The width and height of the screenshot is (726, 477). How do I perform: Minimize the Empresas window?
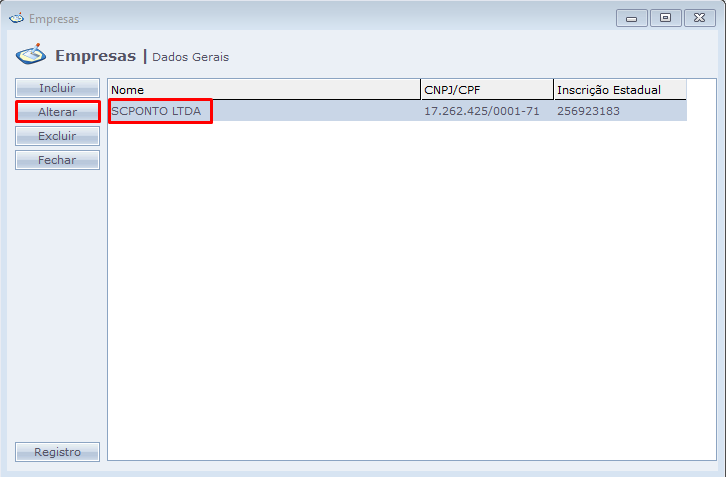click(631, 18)
